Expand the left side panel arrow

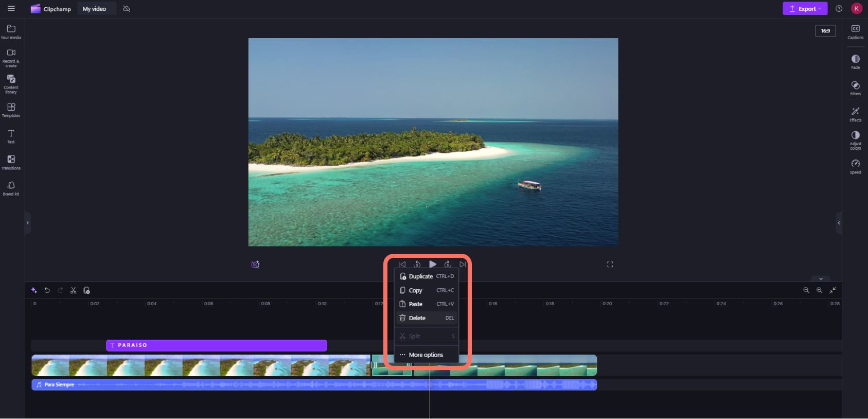click(x=27, y=223)
